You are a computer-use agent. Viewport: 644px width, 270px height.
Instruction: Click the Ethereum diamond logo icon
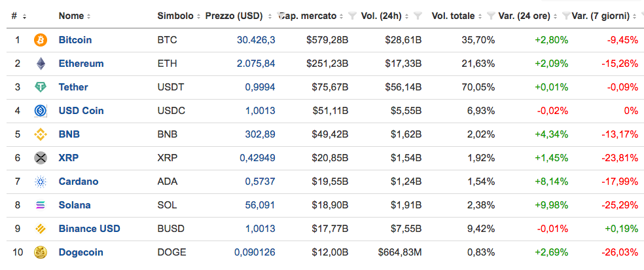coord(41,64)
